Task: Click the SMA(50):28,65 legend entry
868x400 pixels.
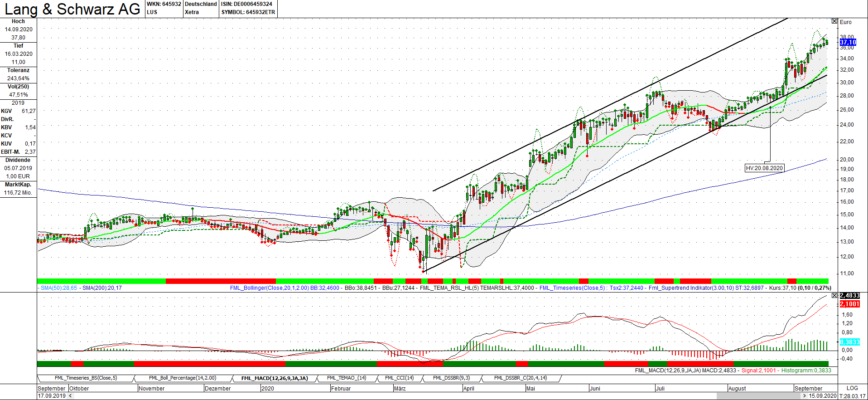Action: (x=59, y=288)
